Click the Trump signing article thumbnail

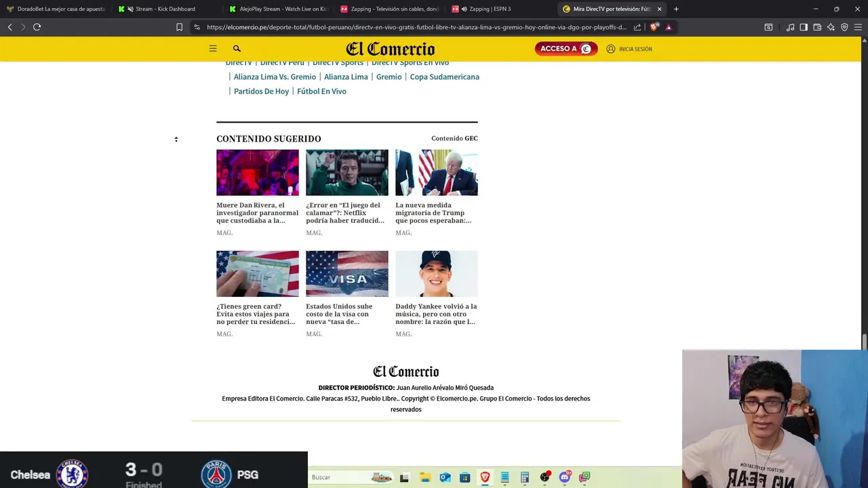click(x=437, y=173)
